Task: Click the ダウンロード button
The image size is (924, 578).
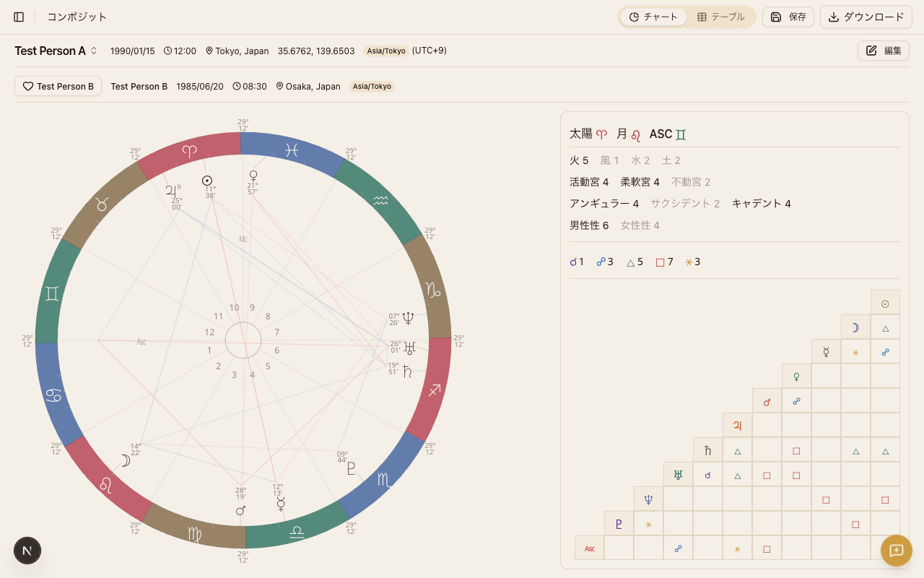Action: click(x=866, y=17)
